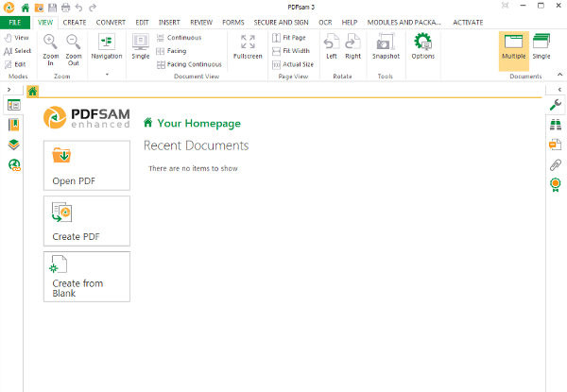Switch to Single document mode

click(541, 46)
